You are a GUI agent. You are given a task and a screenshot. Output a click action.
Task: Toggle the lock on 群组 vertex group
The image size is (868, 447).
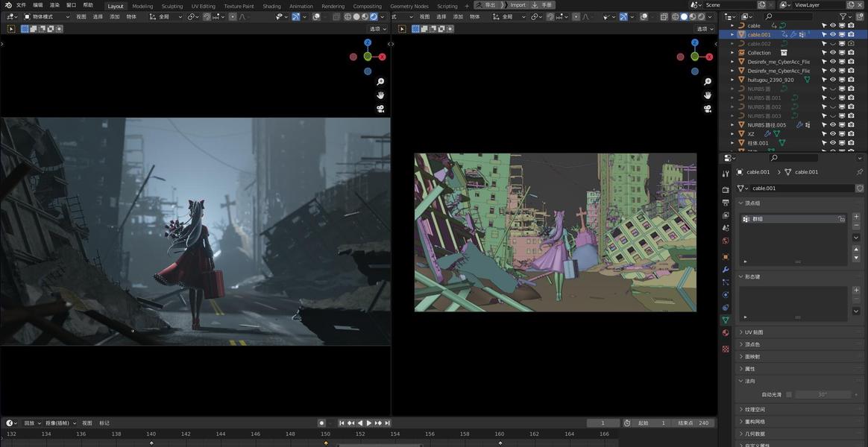841,219
